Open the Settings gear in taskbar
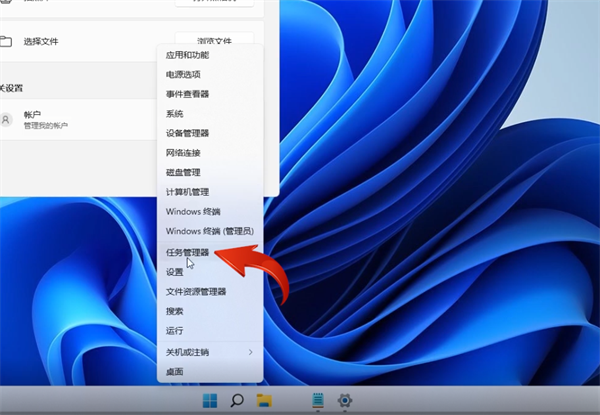The width and height of the screenshot is (600, 415). (345, 400)
